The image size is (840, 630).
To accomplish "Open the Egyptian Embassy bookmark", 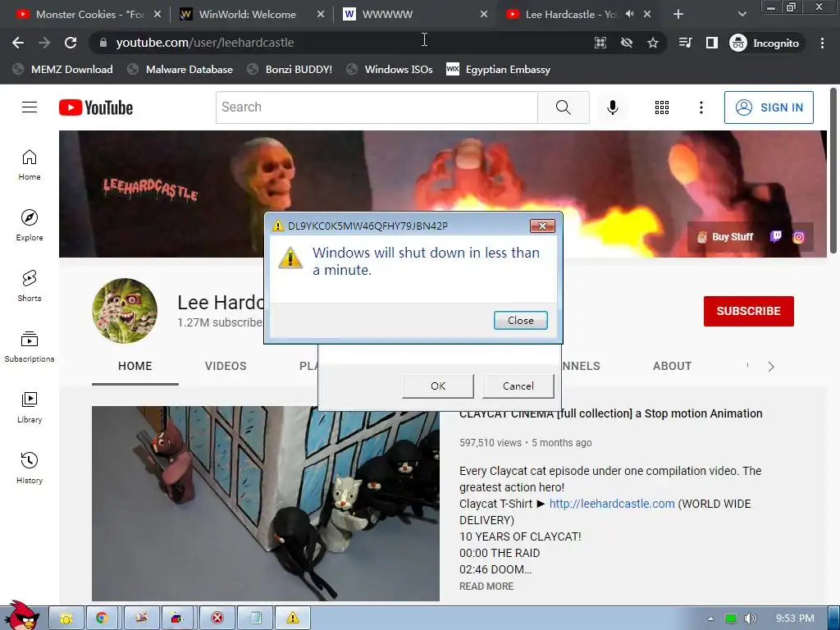I will [498, 70].
